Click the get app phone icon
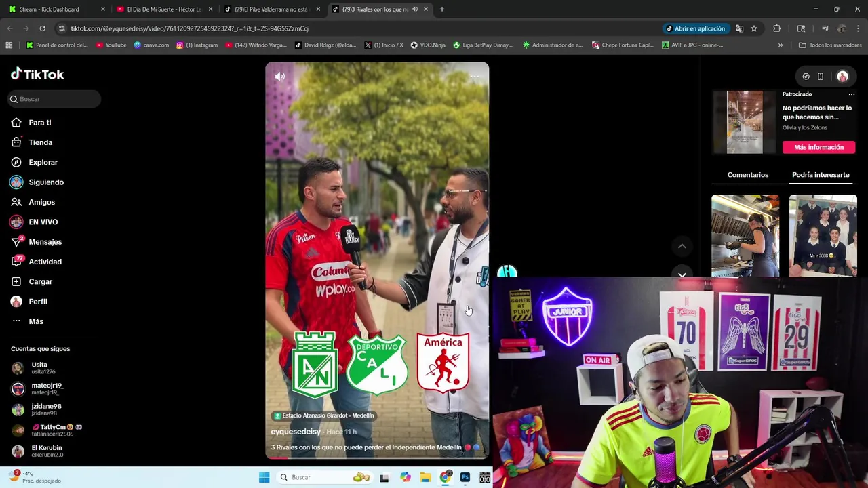The width and height of the screenshot is (868, 488). point(821,77)
